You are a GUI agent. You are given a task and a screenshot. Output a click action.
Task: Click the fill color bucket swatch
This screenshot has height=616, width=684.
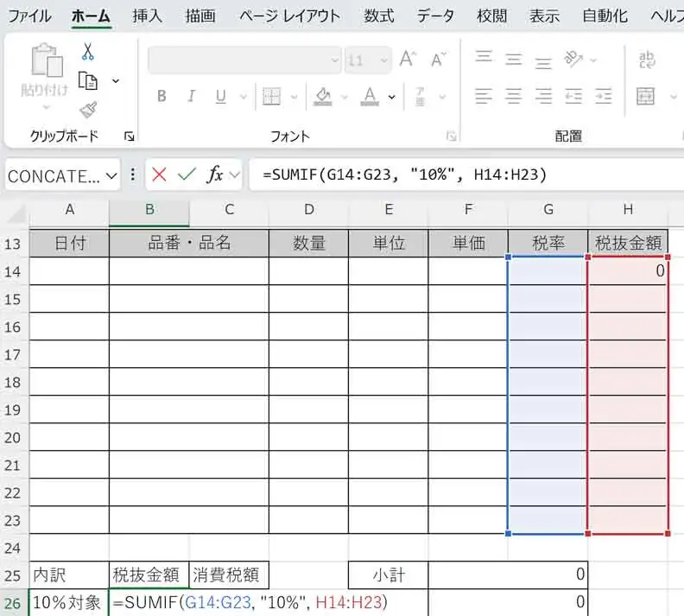323,96
